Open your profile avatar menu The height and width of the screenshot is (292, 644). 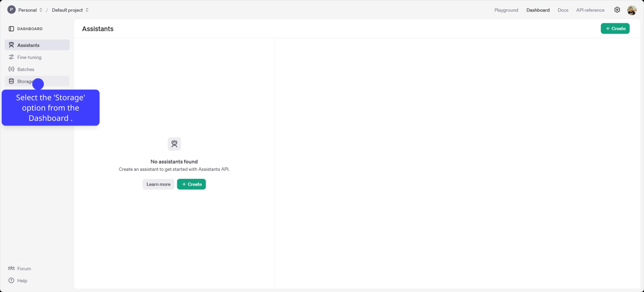pyautogui.click(x=632, y=10)
